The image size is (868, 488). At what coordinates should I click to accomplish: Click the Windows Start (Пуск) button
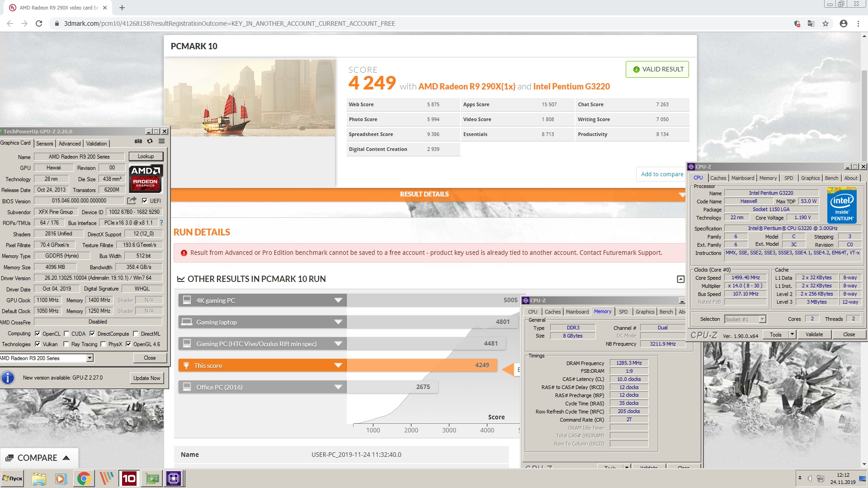tap(12, 479)
